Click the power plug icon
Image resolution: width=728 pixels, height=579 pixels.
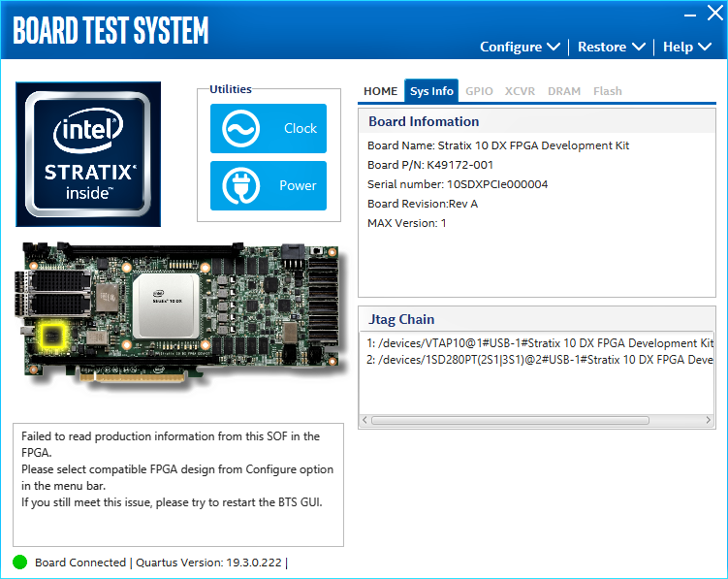pyautogui.click(x=240, y=186)
